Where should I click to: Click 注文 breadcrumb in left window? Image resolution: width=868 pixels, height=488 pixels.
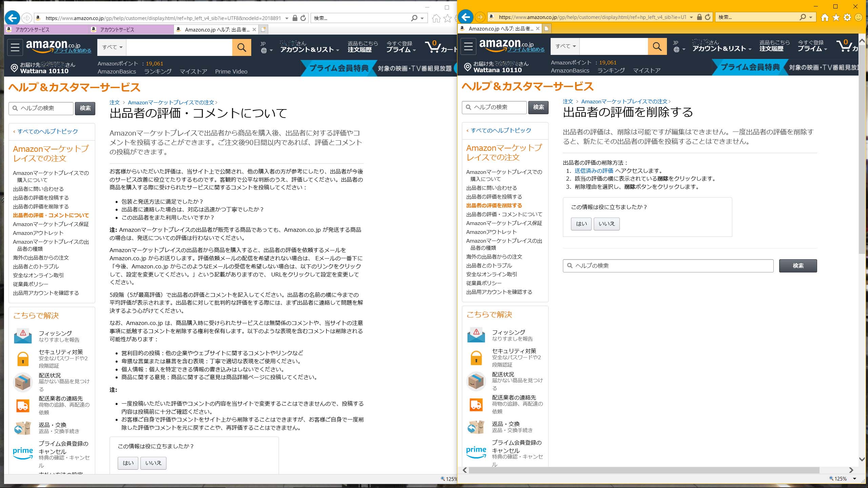pos(114,102)
